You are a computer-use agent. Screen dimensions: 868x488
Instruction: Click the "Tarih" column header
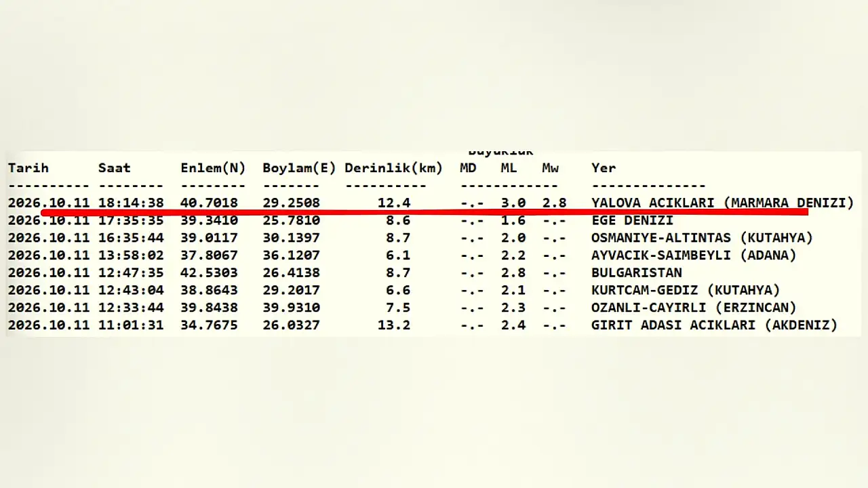point(28,168)
